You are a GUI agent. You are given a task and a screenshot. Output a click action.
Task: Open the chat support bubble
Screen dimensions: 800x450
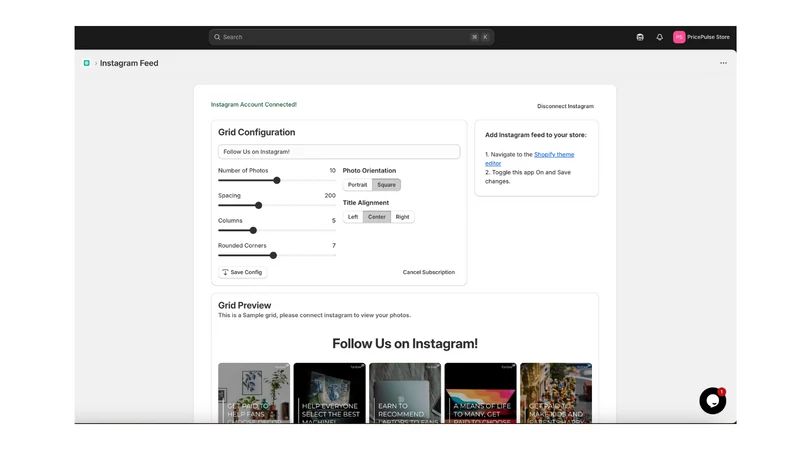(x=713, y=401)
